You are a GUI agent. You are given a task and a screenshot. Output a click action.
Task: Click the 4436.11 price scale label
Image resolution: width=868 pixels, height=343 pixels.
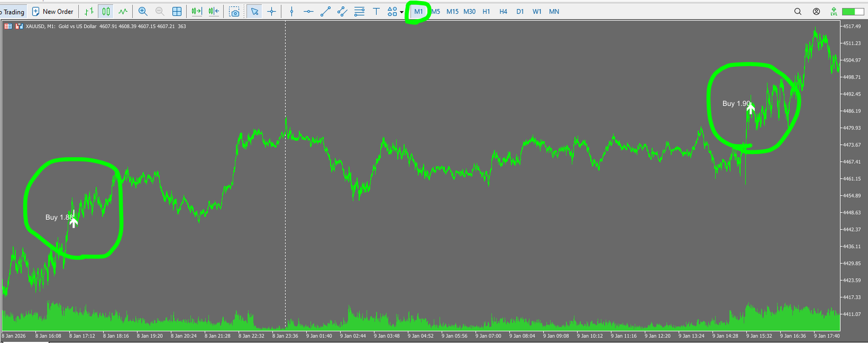tap(852, 246)
